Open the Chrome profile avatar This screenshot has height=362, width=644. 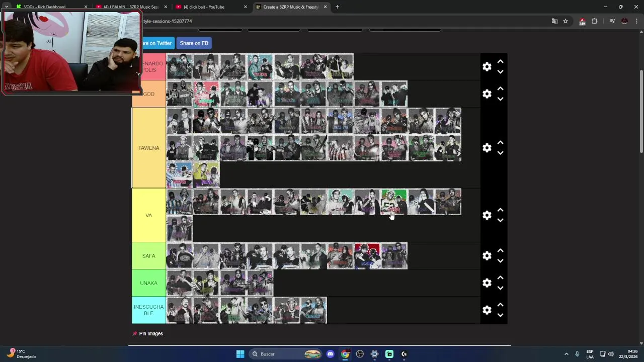tap(624, 21)
